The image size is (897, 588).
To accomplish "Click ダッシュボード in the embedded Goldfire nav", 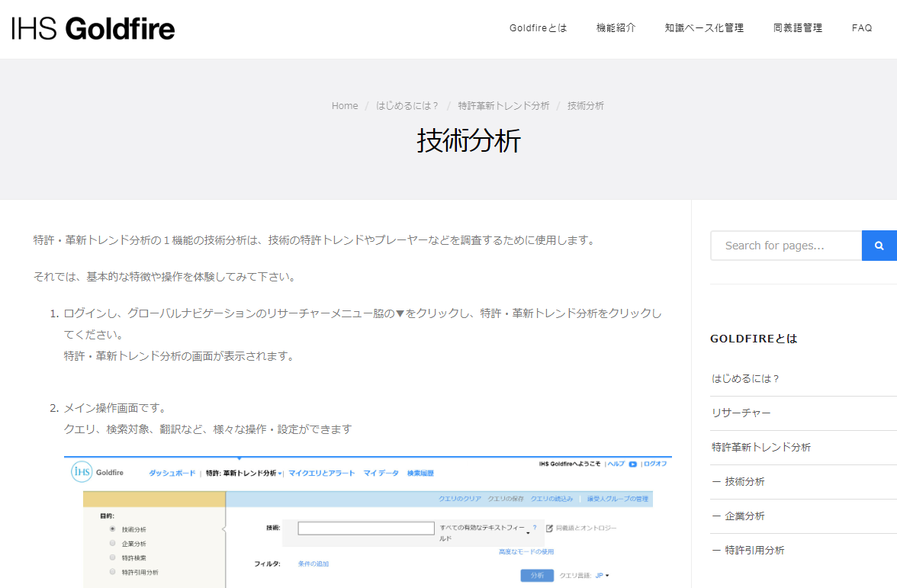I will pos(172,473).
